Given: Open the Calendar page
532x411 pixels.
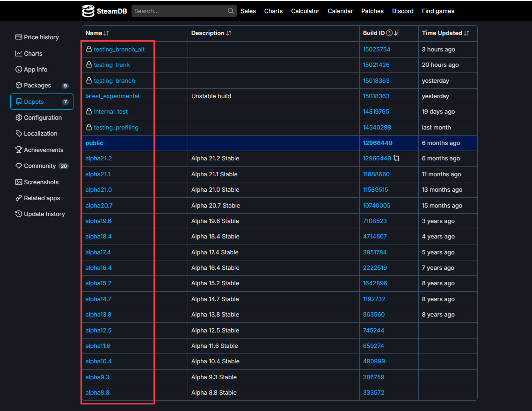Looking at the screenshot, I should tap(340, 11).
